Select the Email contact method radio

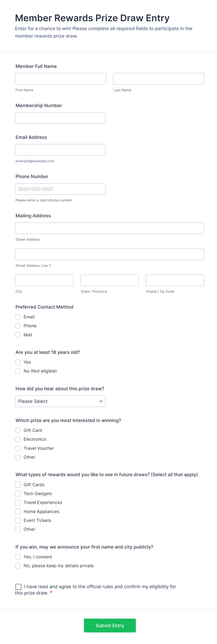(x=18, y=317)
